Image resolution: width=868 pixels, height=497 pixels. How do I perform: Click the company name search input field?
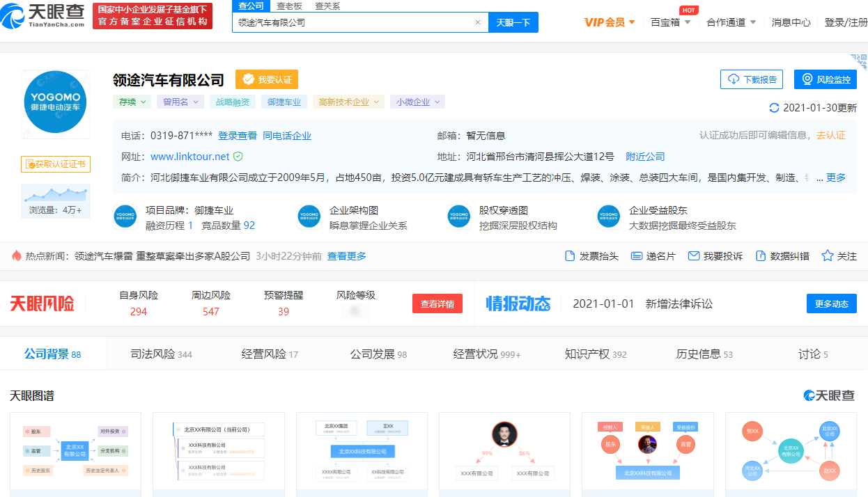tap(352, 22)
